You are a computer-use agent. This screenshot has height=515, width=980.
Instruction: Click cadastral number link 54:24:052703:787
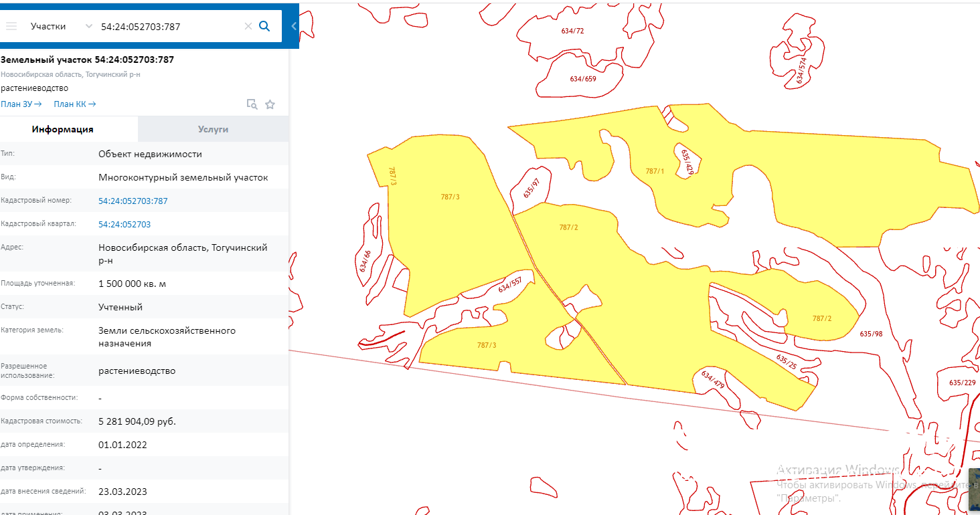tap(133, 201)
